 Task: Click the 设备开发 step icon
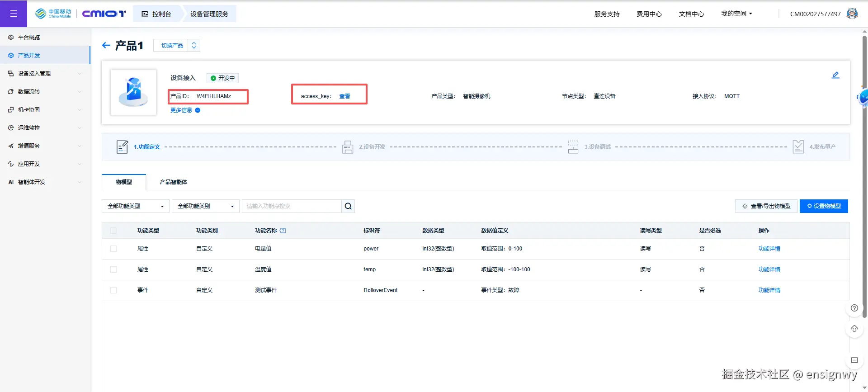tap(348, 147)
